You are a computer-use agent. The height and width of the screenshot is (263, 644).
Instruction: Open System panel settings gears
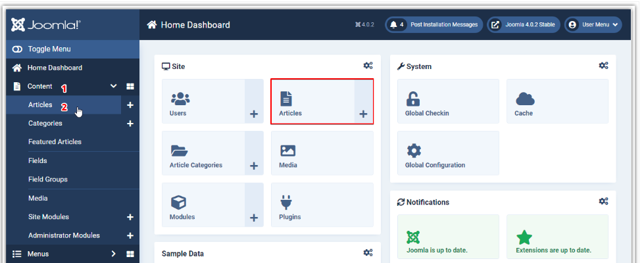tap(603, 66)
